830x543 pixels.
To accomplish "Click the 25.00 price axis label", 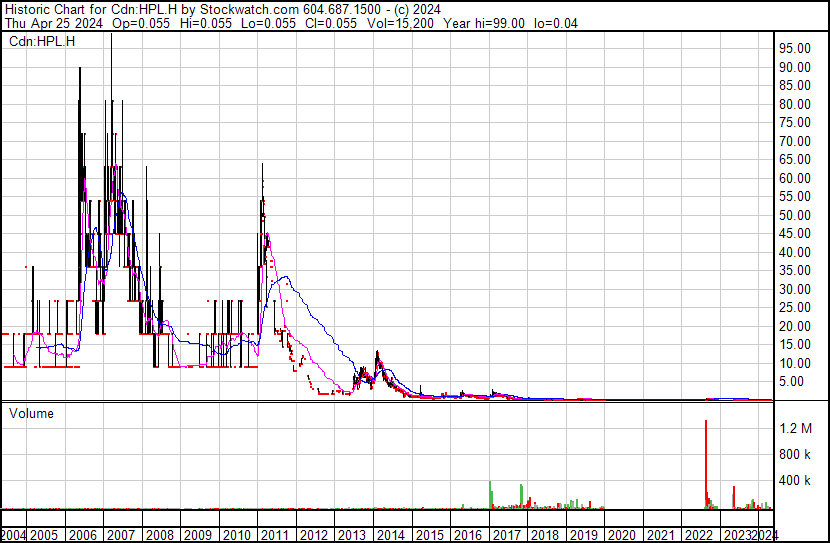I will tap(795, 307).
